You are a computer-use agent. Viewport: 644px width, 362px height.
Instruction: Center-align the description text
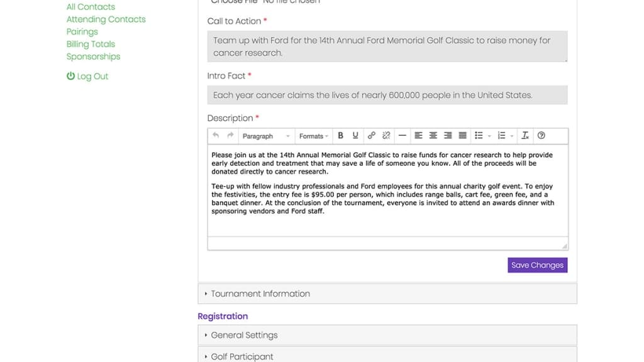(433, 136)
